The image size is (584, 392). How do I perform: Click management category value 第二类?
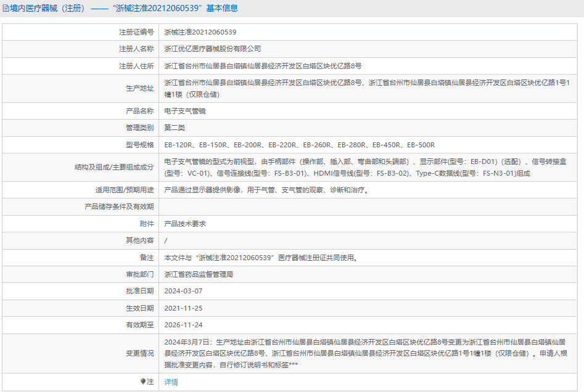pos(175,128)
